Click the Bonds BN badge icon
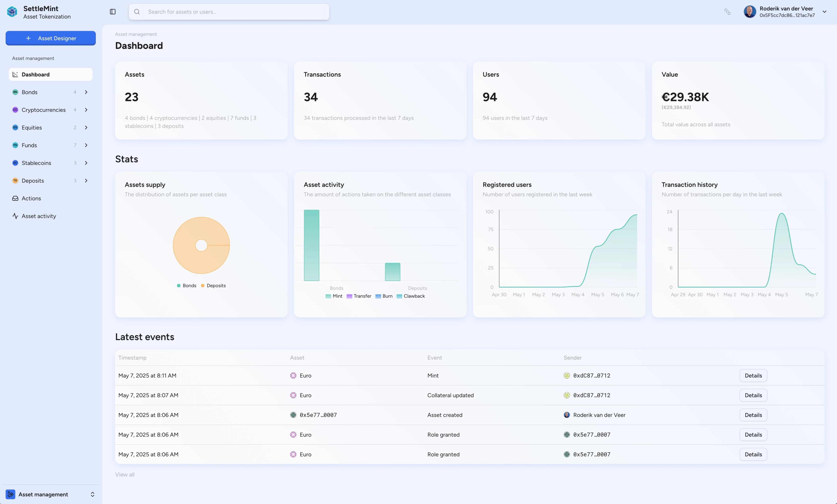This screenshot has height=504, width=837. (x=15, y=92)
